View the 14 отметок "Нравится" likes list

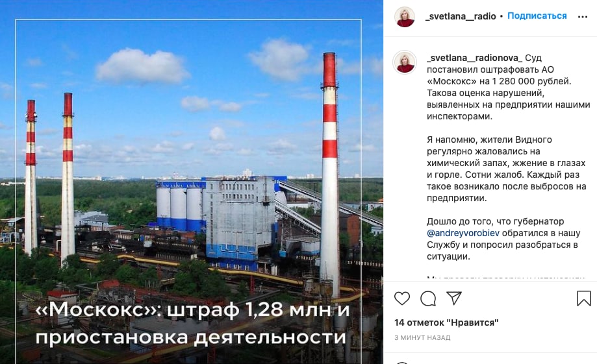click(446, 322)
